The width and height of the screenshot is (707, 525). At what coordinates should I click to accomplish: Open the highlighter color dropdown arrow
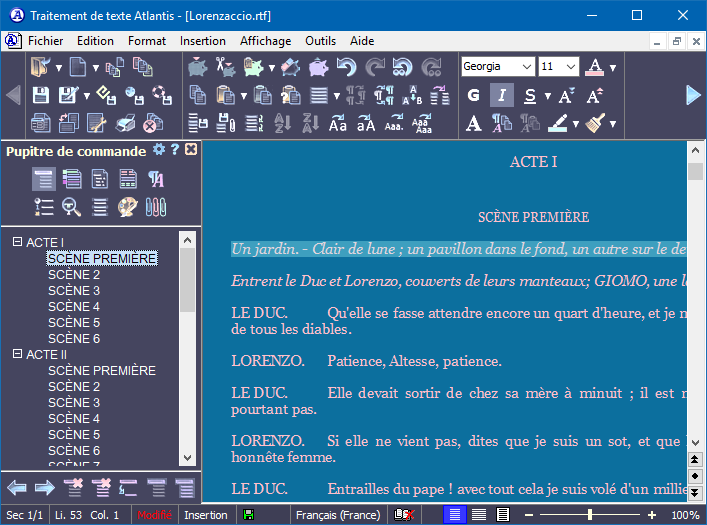(576, 124)
